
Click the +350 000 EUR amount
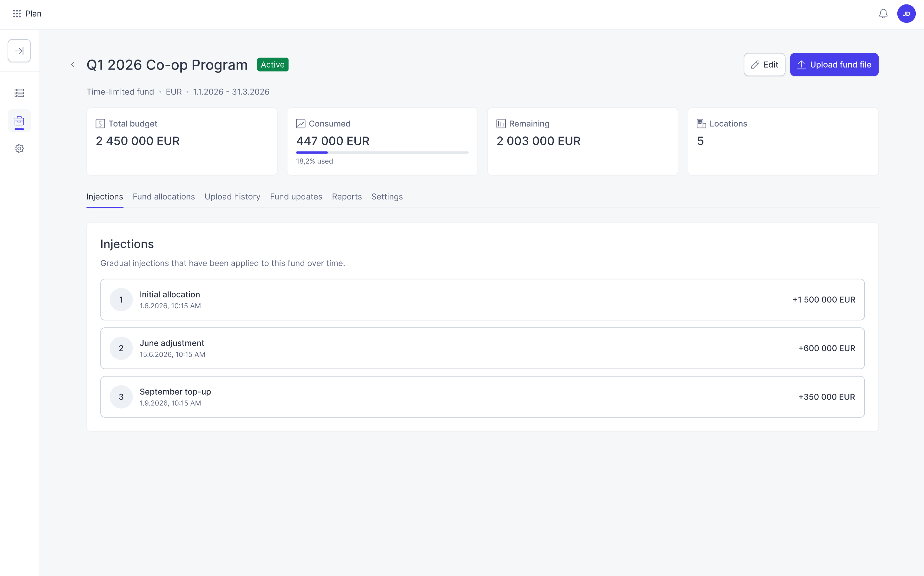(x=827, y=397)
